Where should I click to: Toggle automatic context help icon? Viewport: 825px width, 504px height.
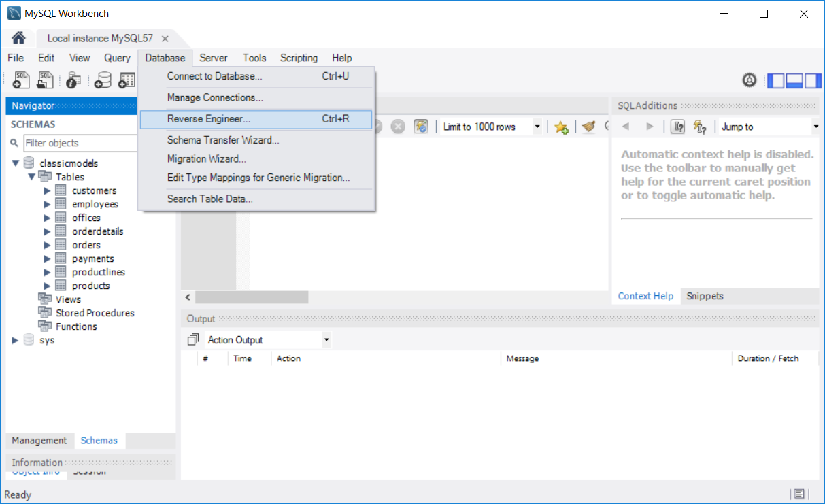click(700, 127)
